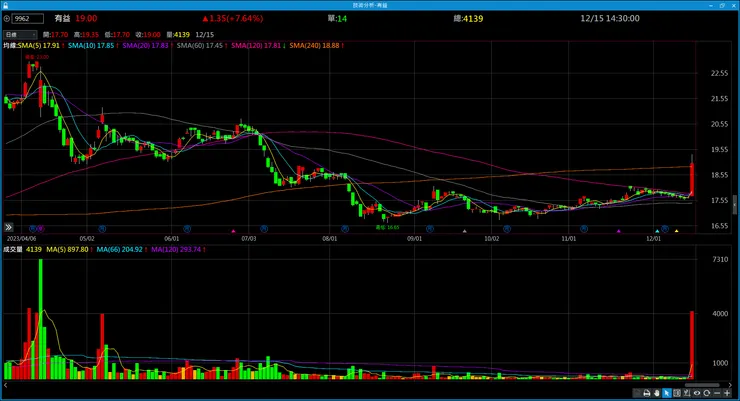This screenshot has height=401, width=740.
Task: Click the 單:14 tick volume text
Action: (x=337, y=18)
